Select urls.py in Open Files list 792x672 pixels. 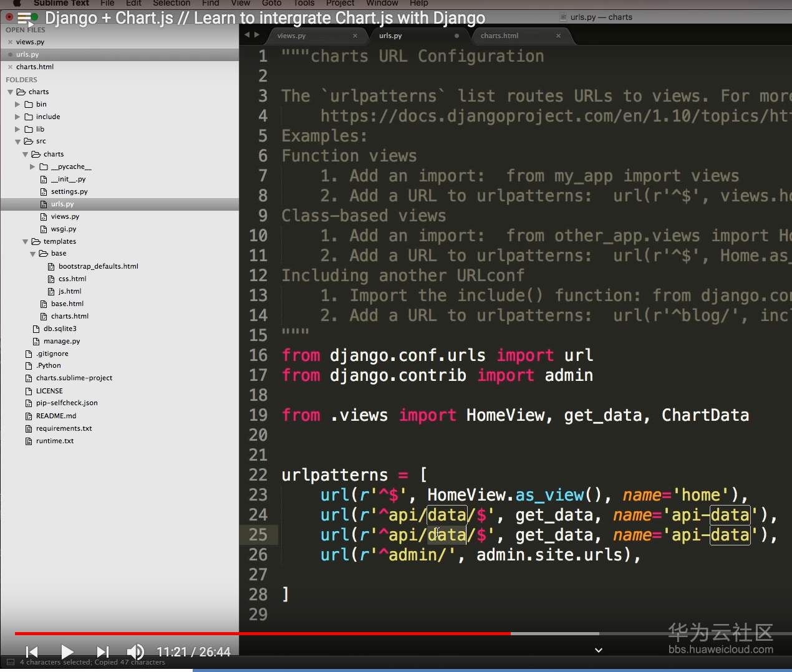(27, 54)
